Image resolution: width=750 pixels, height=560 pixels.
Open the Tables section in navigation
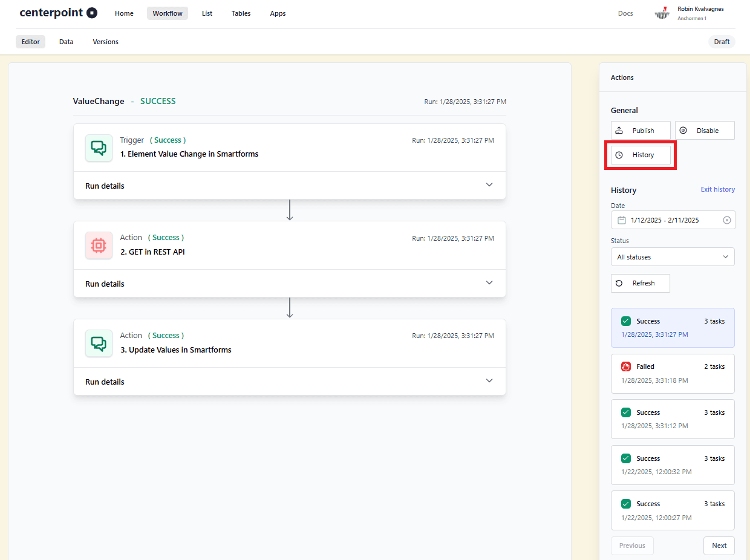[241, 13]
